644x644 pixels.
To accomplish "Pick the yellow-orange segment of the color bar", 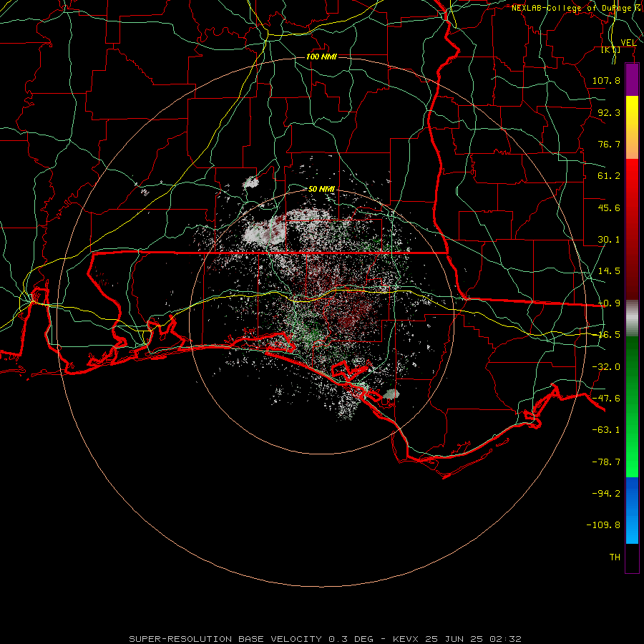I will coord(632,127).
